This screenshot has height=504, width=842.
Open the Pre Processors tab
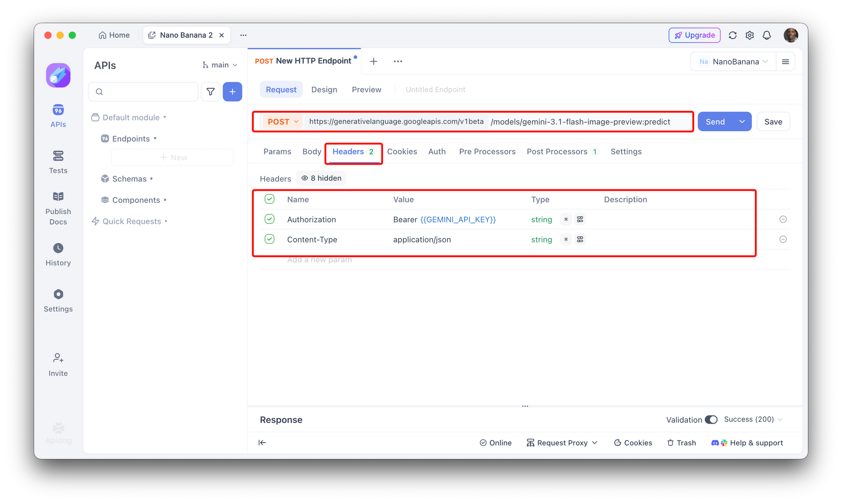(x=487, y=152)
